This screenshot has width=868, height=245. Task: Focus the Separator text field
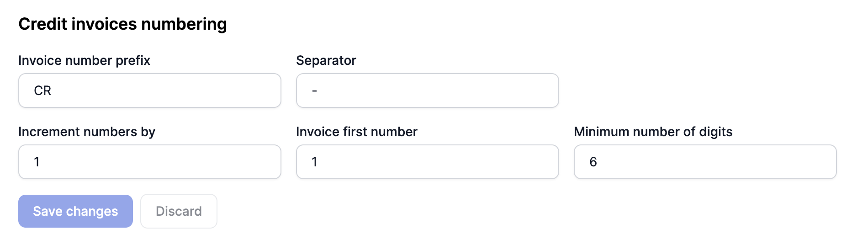(427, 91)
